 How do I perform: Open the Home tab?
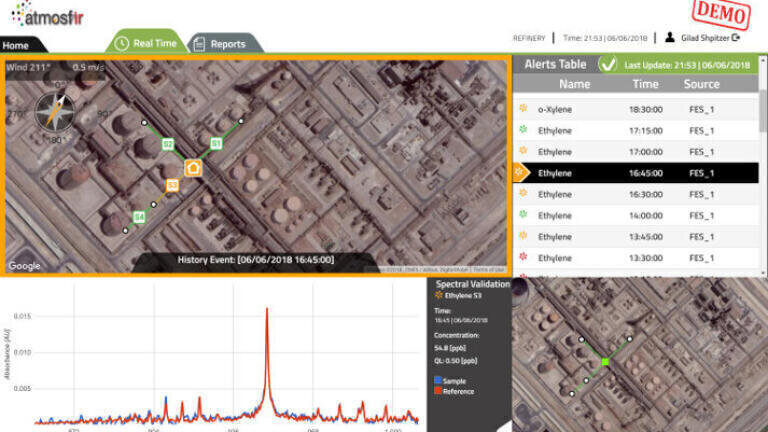tap(20, 46)
